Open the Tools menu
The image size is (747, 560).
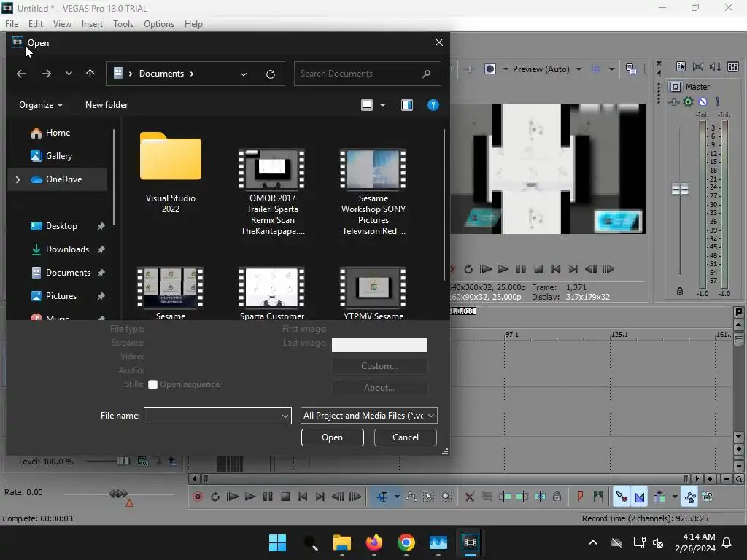(x=123, y=24)
